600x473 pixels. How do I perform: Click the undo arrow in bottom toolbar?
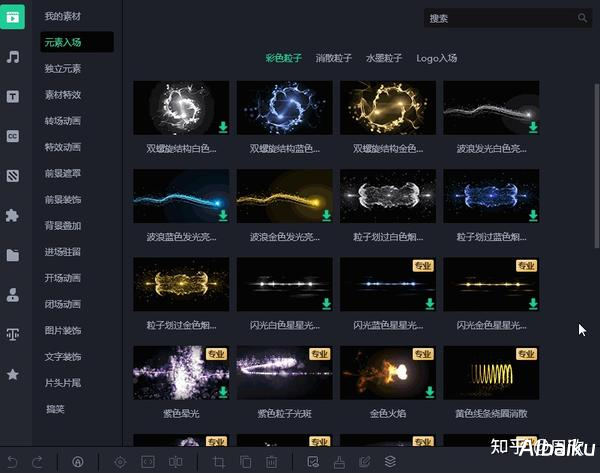point(12,462)
